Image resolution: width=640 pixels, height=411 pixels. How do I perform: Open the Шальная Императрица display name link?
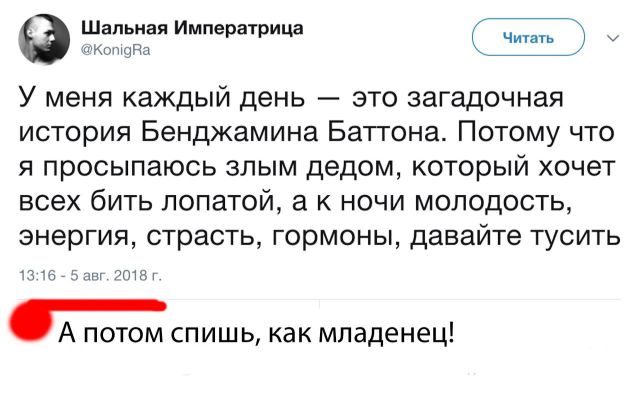click(x=193, y=28)
